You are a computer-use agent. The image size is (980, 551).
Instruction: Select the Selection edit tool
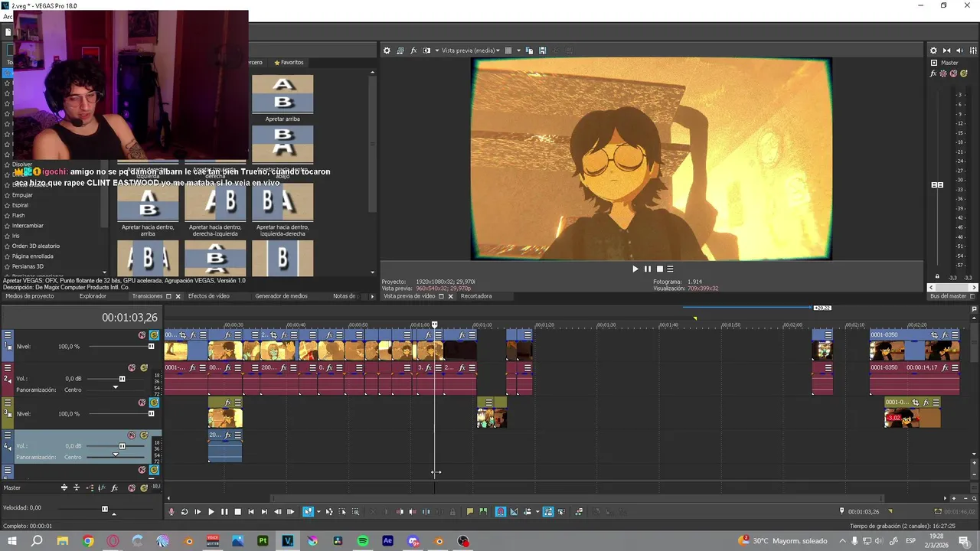[342, 512]
